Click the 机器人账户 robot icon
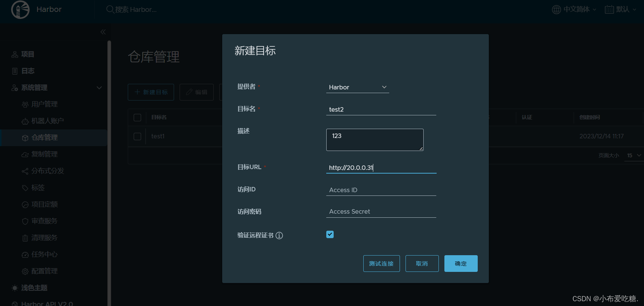 25,121
